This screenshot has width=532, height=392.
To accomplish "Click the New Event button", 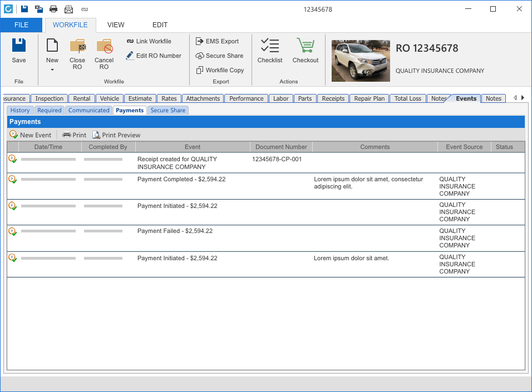I will pos(31,135).
